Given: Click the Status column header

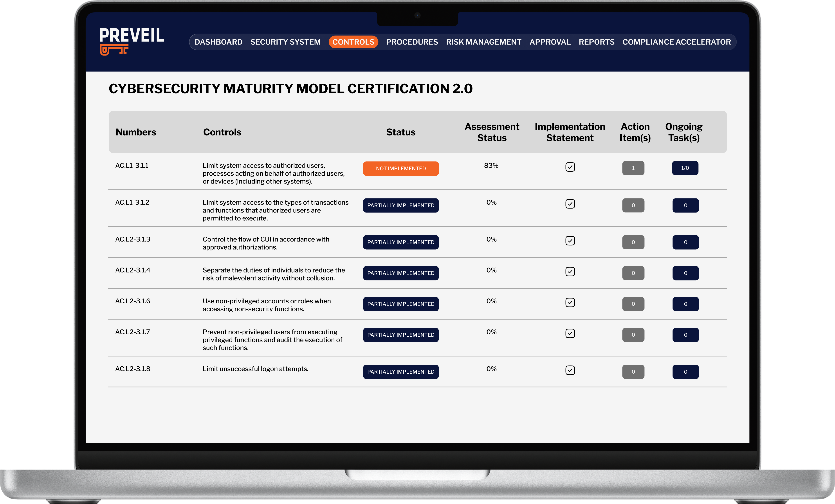Looking at the screenshot, I should coord(401,132).
